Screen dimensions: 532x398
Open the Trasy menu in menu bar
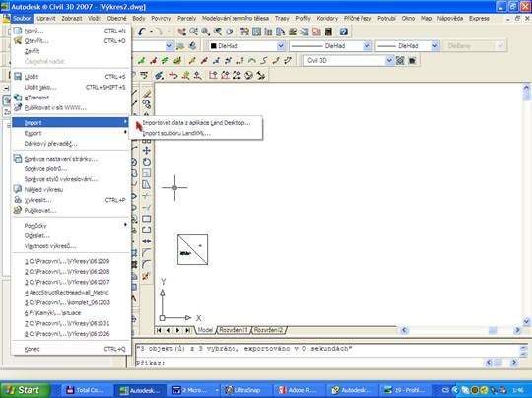282,18
